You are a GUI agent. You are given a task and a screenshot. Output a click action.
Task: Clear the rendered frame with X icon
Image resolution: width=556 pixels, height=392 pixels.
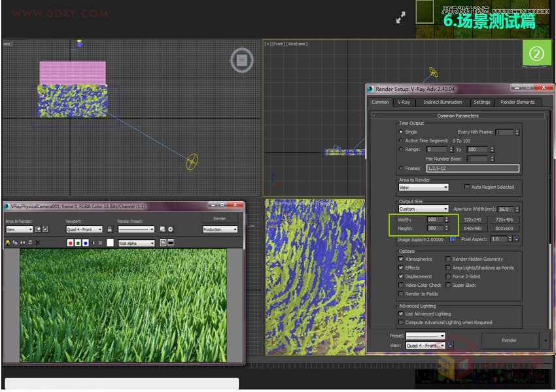[37, 243]
